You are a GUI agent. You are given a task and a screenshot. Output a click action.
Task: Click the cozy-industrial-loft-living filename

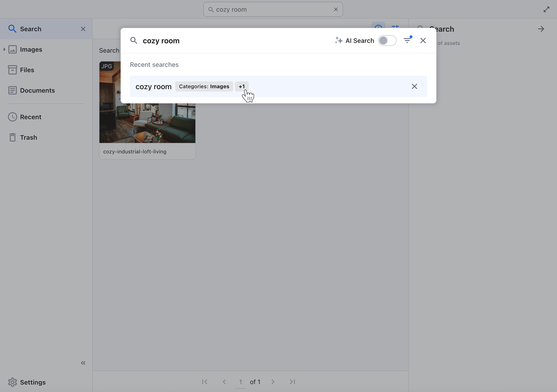tap(135, 152)
